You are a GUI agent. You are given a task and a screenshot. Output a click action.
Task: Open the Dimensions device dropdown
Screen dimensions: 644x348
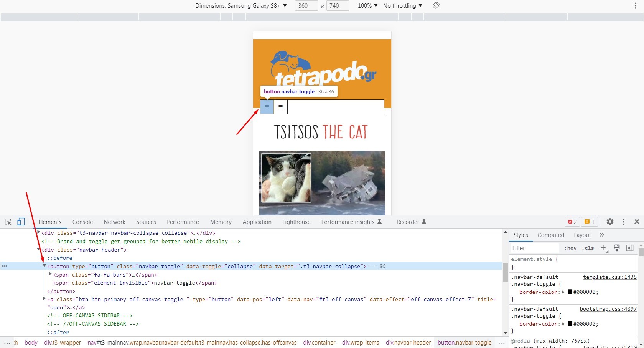pyautogui.click(x=241, y=6)
